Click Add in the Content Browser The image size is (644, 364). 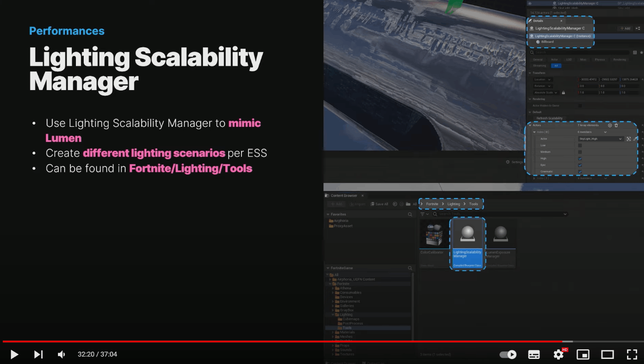[x=337, y=204]
